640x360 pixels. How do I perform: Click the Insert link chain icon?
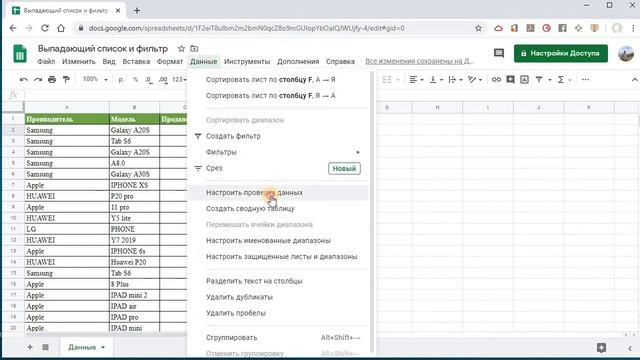496,80
